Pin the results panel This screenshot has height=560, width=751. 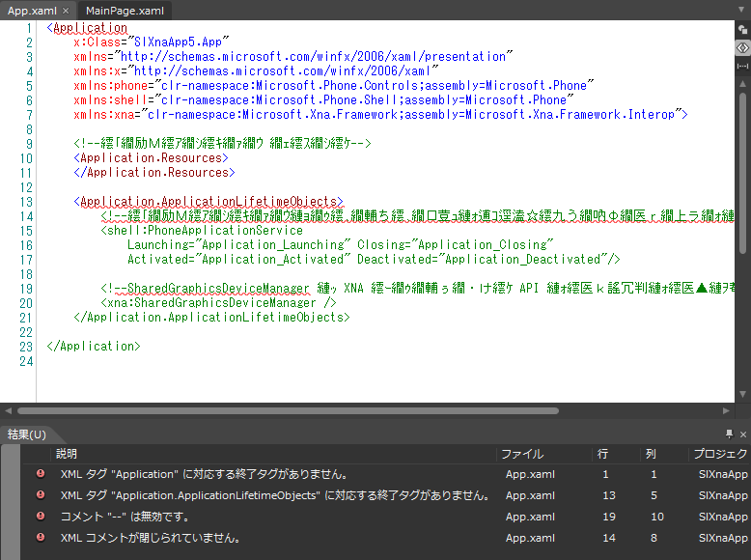tap(730, 434)
